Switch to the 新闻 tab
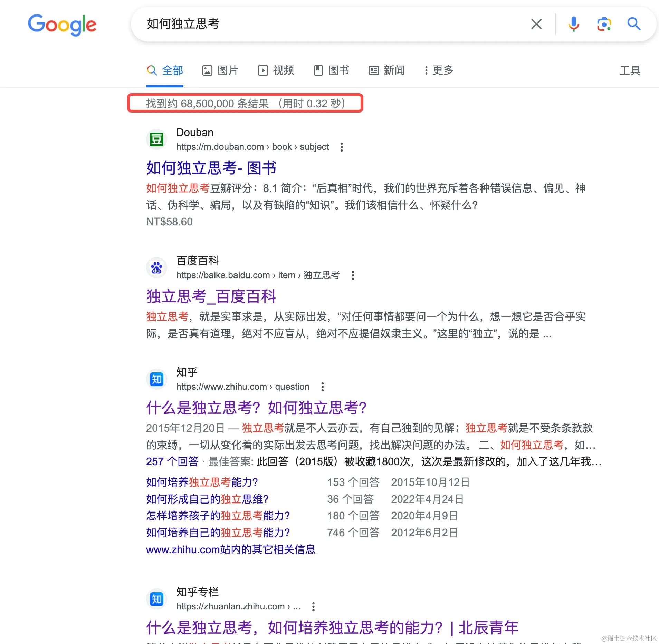This screenshot has height=644, width=659. [x=387, y=70]
